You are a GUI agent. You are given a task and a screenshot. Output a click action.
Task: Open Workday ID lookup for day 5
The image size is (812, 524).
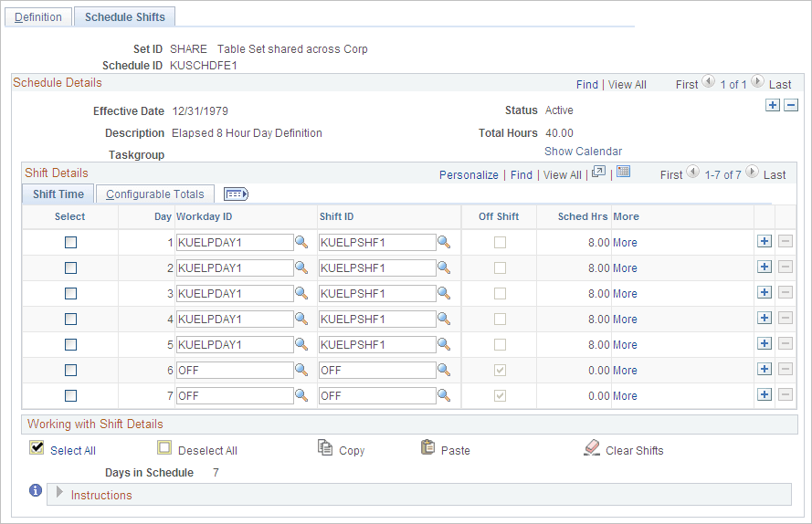[301, 344]
